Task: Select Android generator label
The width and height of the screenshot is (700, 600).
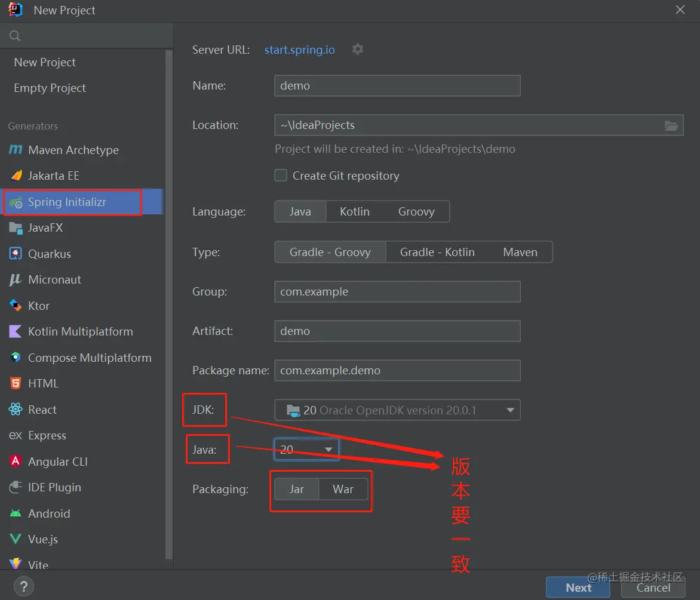Action: (49, 513)
